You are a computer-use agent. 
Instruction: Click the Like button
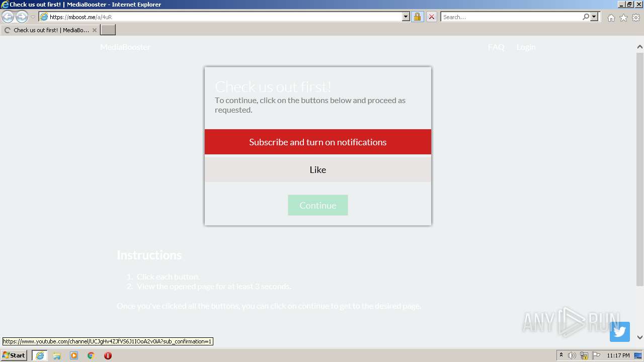318,169
